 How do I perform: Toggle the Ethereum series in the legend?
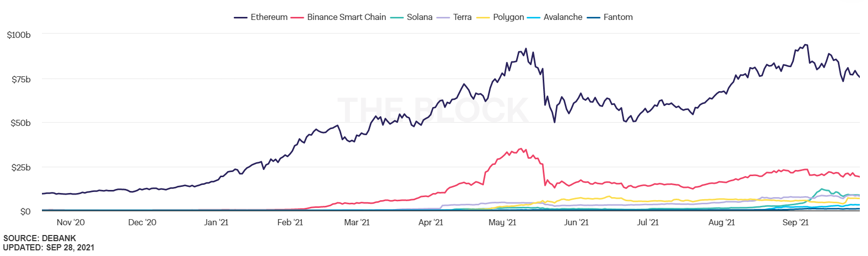pos(269,17)
